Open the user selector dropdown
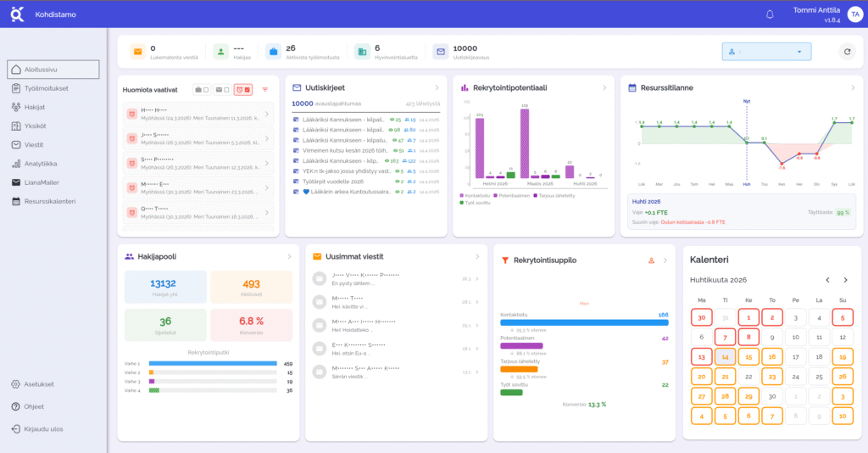 point(766,52)
